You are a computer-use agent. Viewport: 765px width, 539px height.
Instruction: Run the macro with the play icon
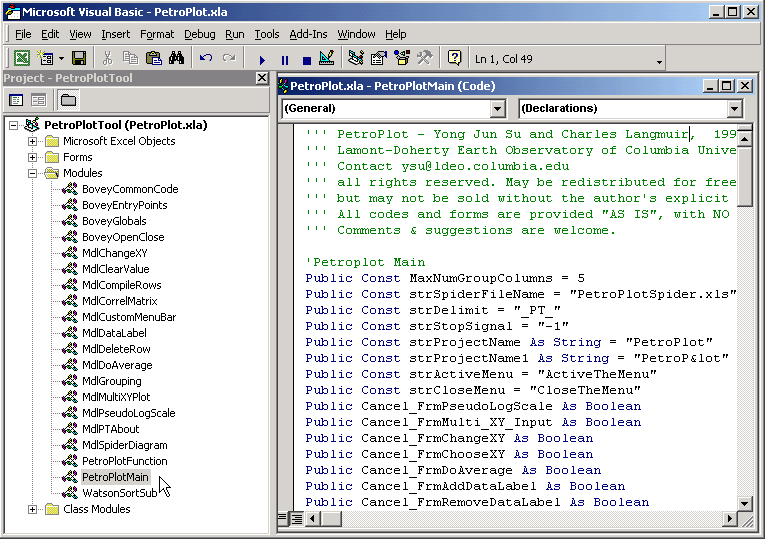pyautogui.click(x=262, y=60)
